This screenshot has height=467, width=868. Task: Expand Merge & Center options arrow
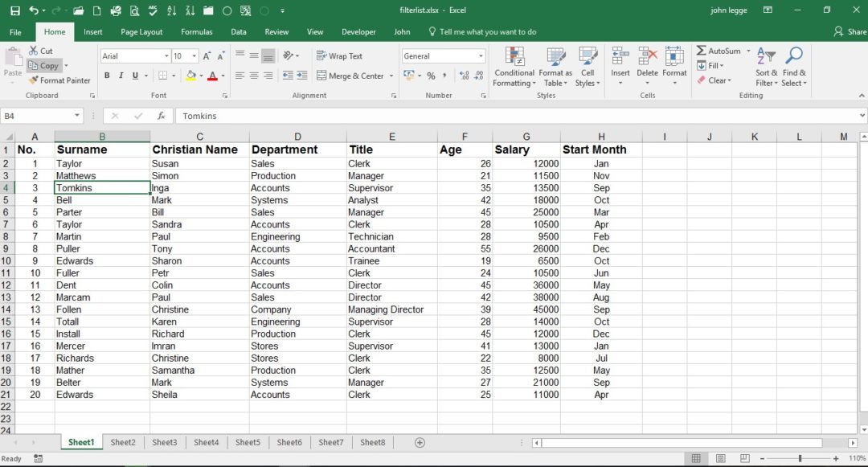[391, 76]
